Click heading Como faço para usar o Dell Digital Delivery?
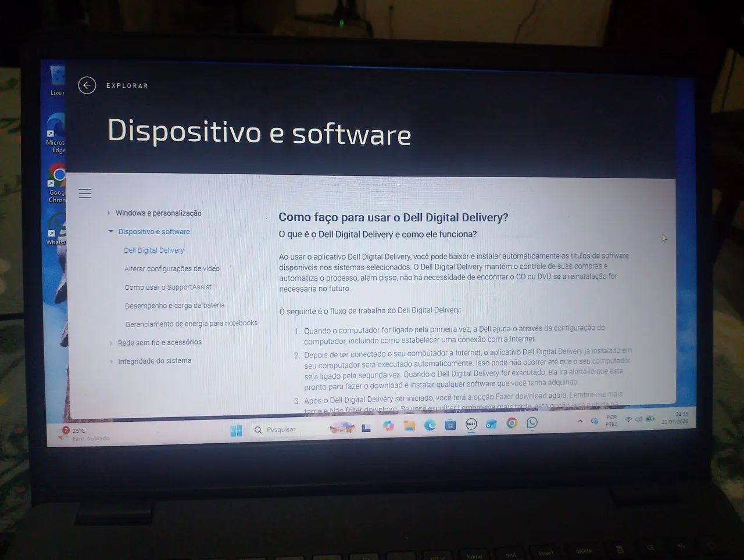744x560 pixels. 394,217
